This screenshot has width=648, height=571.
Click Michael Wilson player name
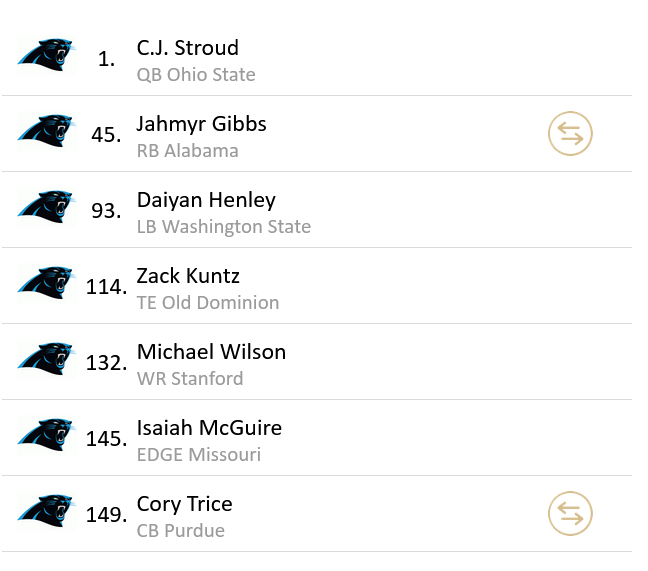pos(211,352)
